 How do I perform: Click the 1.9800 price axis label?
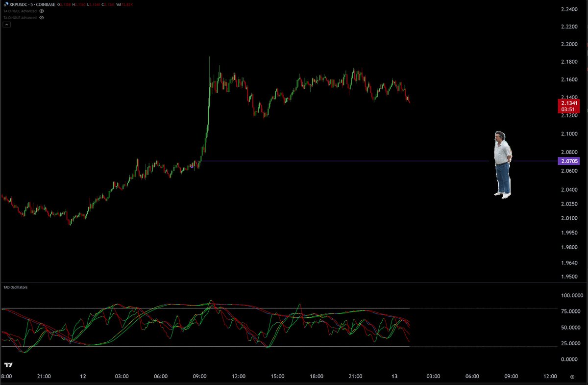[x=570, y=247]
